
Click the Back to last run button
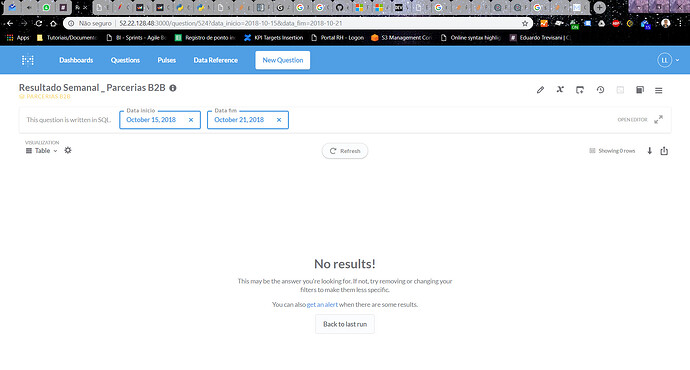click(345, 324)
